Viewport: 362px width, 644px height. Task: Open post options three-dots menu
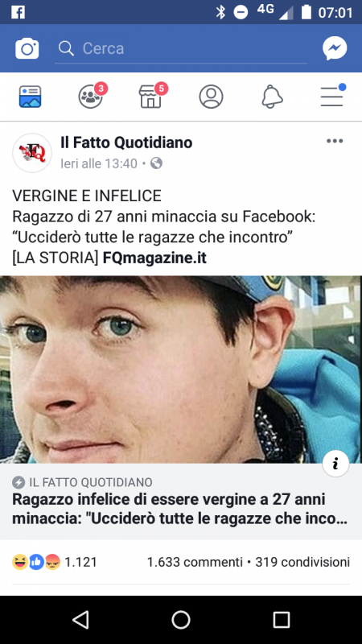(x=335, y=142)
